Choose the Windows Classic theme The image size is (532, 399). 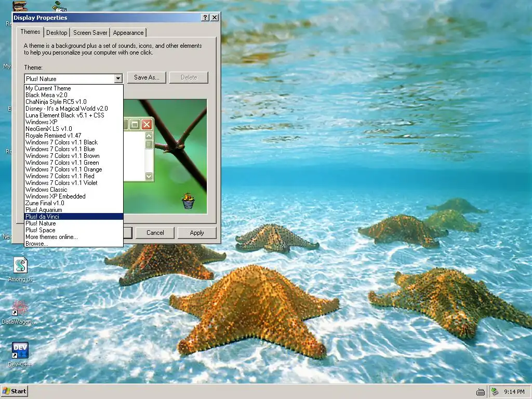[x=74, y=190]
